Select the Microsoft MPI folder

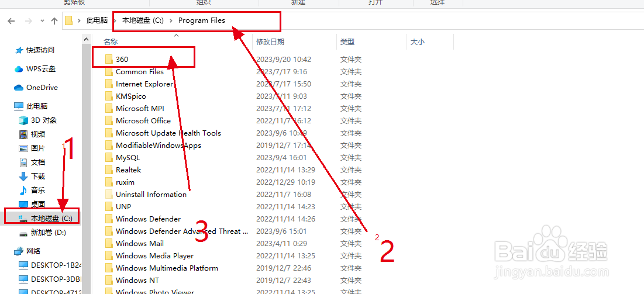(140, 108)
